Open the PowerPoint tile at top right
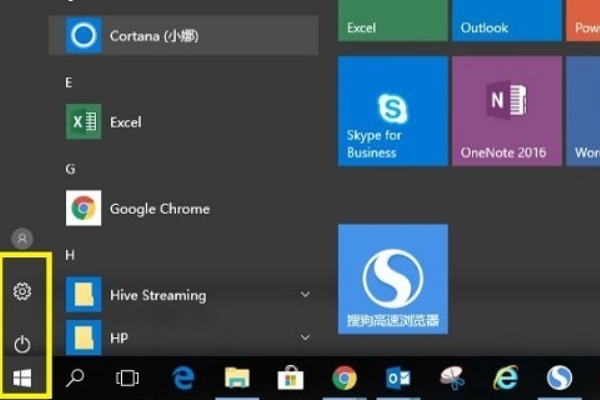The image size is (600, 400). pyautogui.click(x=583, y=20)
